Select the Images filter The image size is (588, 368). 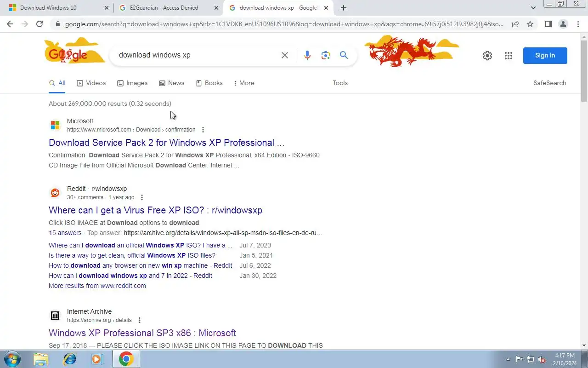132,83
